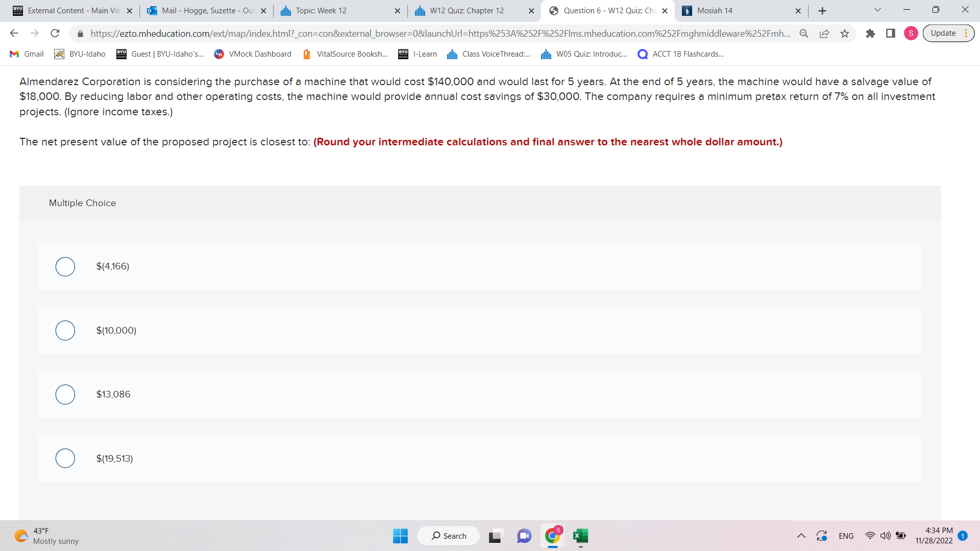The width and height of the screenshot is (980, 551).
Task: Click the Windows Search box
Action: coord(448,536)
